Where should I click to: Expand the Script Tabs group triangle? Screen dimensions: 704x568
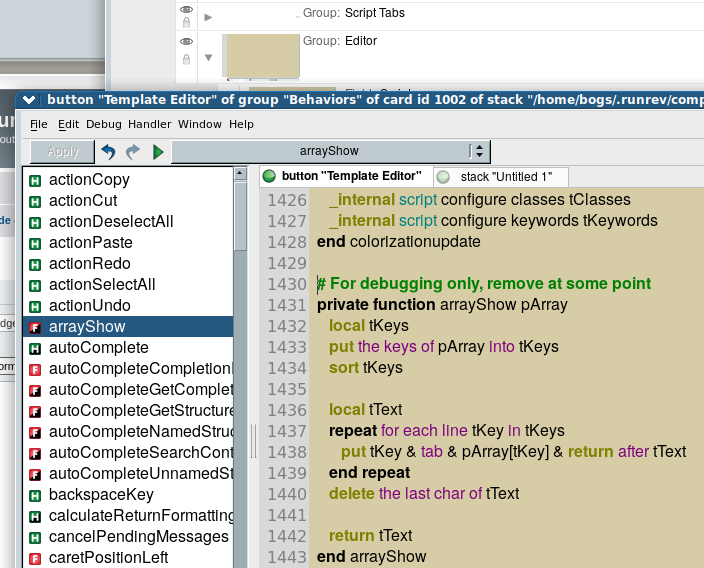[x=208, y=17]
